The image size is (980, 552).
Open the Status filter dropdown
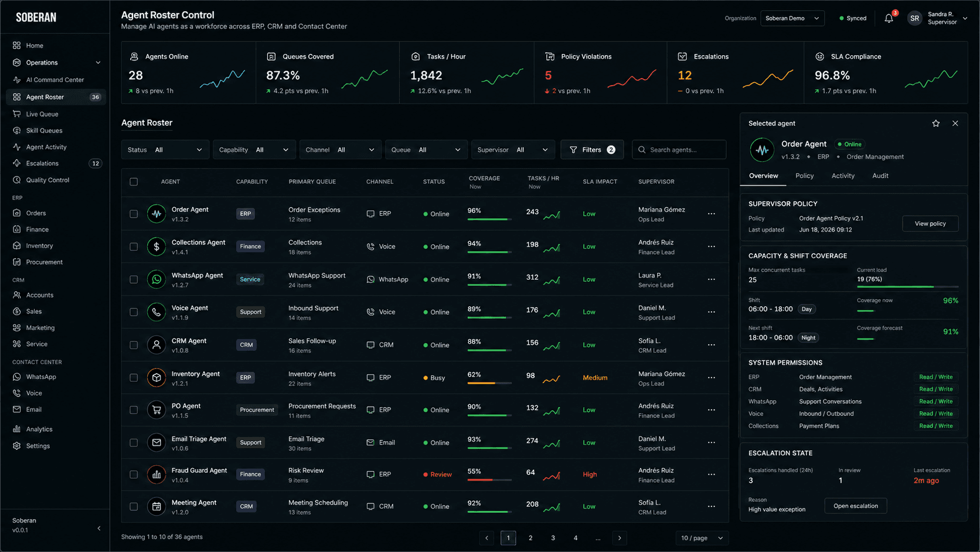click(165, 150)
